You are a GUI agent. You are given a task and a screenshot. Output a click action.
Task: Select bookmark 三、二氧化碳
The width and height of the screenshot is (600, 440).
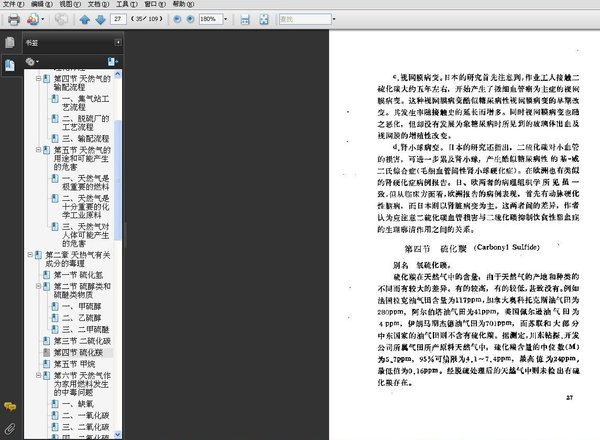(86, 427)
